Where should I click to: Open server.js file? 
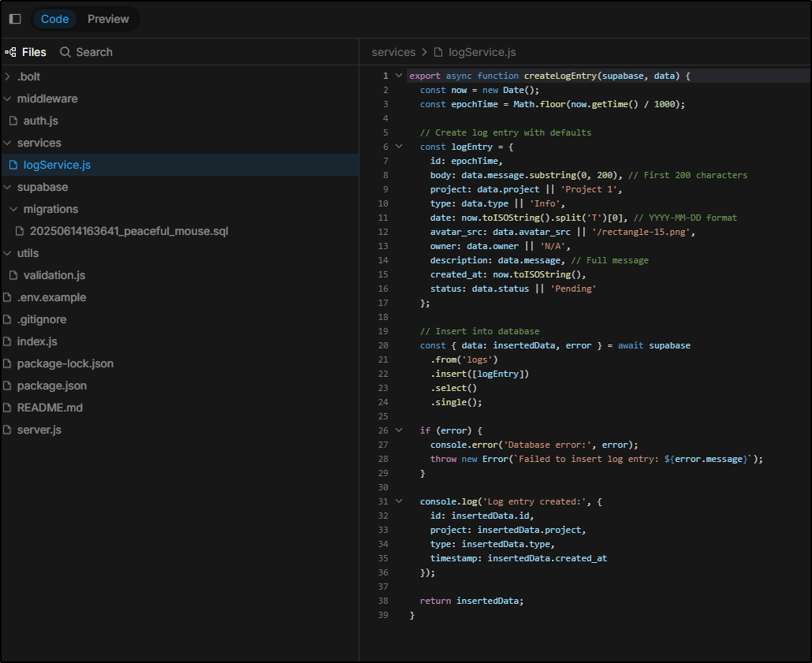[x=181, y=430]
